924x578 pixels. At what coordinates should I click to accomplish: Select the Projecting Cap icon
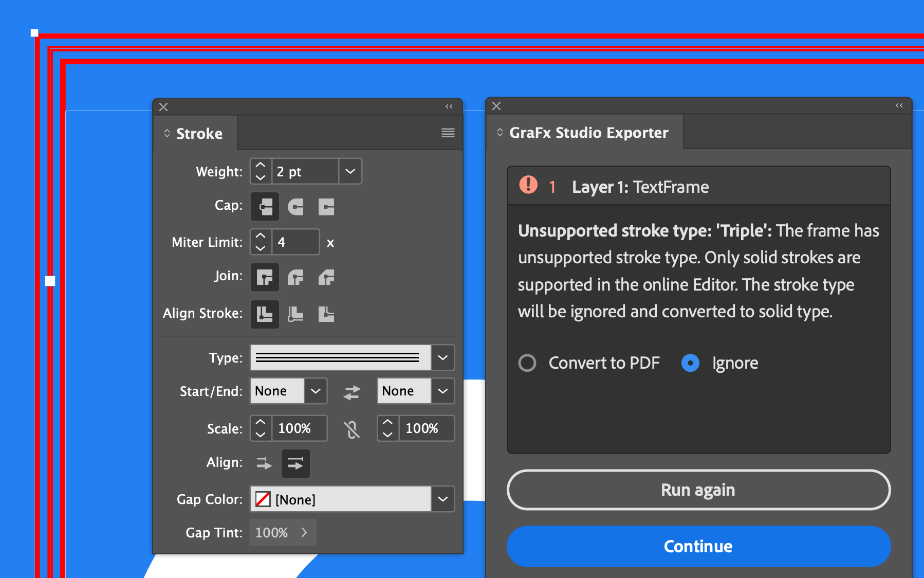[326, 207]
